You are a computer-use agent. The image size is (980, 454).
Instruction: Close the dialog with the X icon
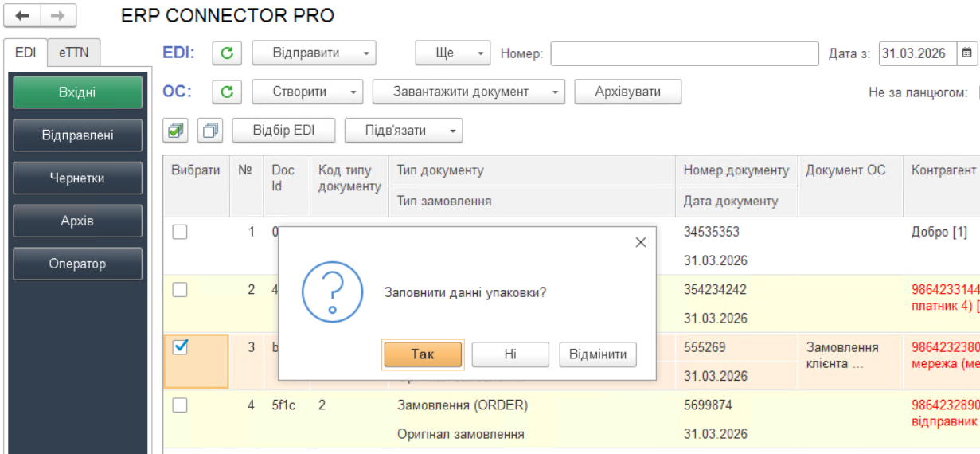641,243
